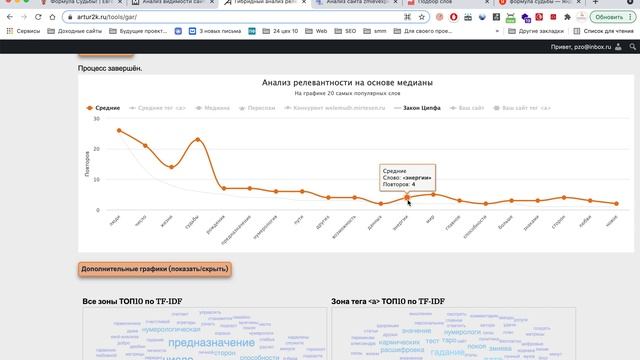Screen dimensions: 640x360
Task: Click the browser forward arrow
Action: [24, 17]
